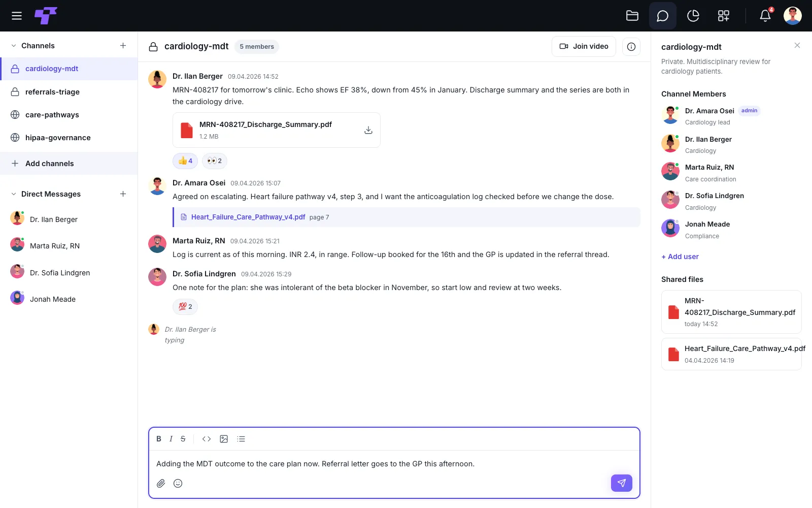Toggle the 100 reaction on Sofia's message
The width and height of the screenshot is (812, 508).
click(185, 307)
